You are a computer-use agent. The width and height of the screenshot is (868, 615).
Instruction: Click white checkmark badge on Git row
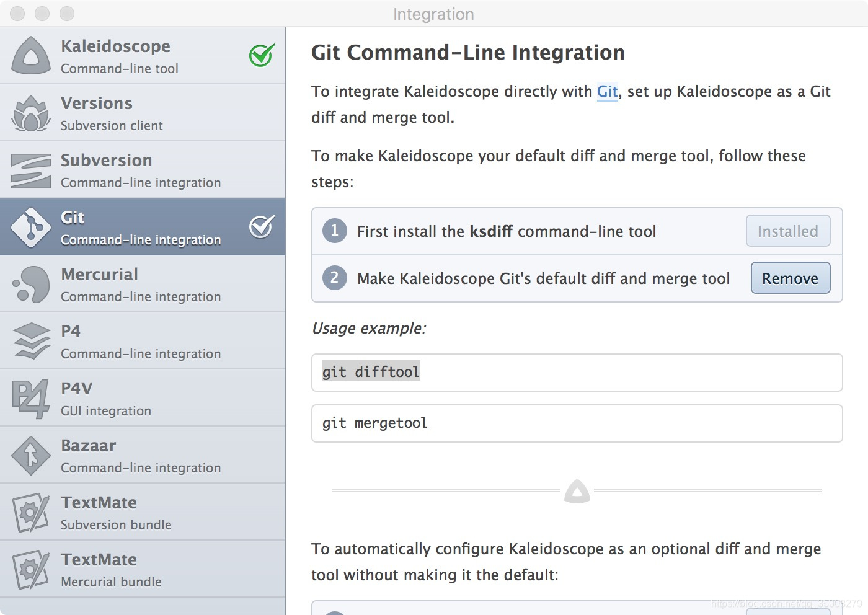click(262, 226)
